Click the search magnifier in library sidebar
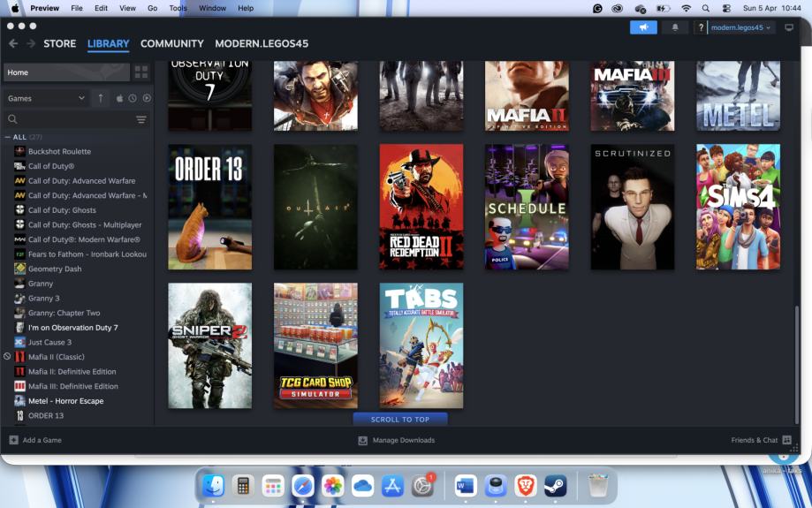This screenshot has height=508, width=812. 12,119
